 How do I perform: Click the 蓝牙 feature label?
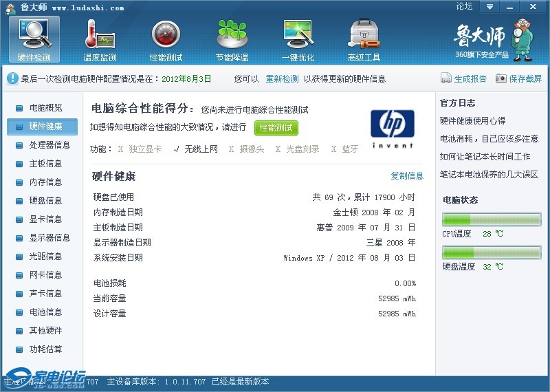[x=350, y=149]
